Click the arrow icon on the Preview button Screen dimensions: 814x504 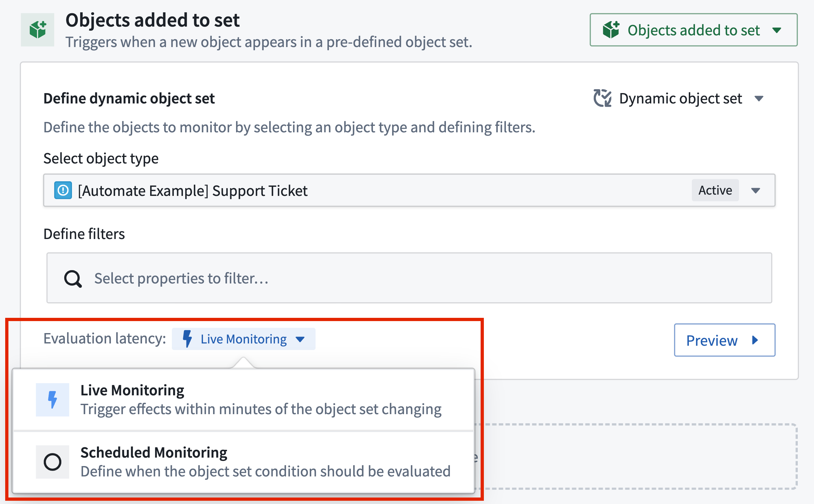(755, 340)
